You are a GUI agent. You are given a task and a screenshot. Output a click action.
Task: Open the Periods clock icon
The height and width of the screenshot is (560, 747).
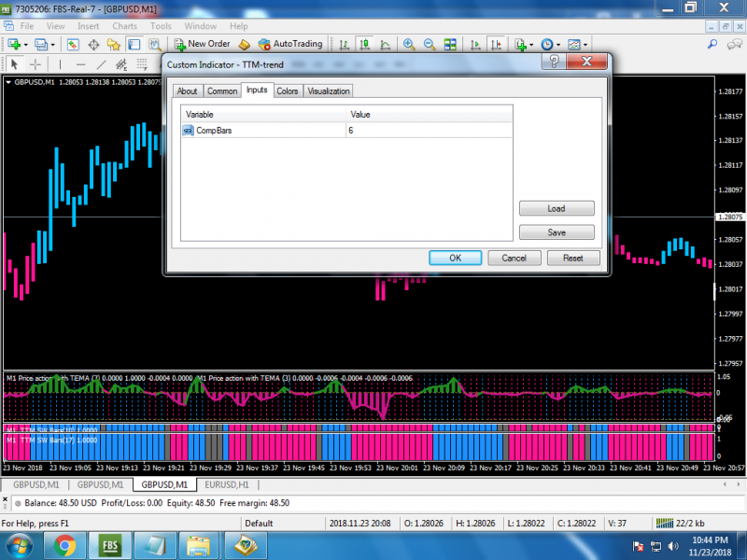point(547,45)
